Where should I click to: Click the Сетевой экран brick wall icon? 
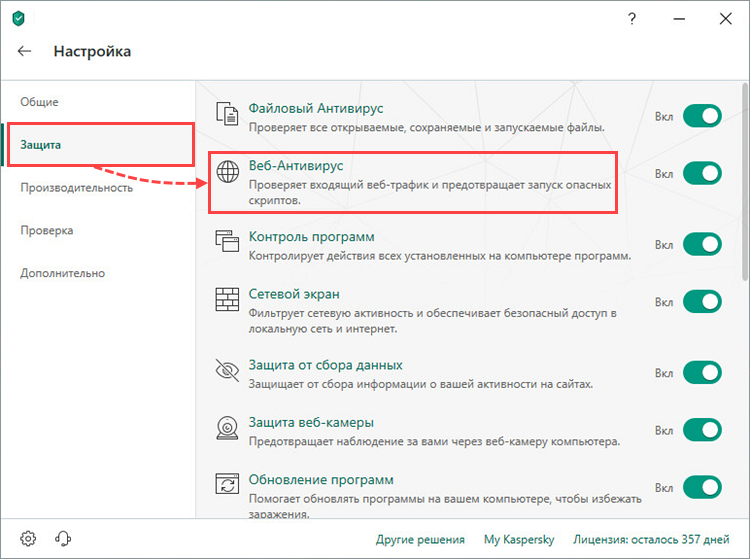click(x=227, y=299)
